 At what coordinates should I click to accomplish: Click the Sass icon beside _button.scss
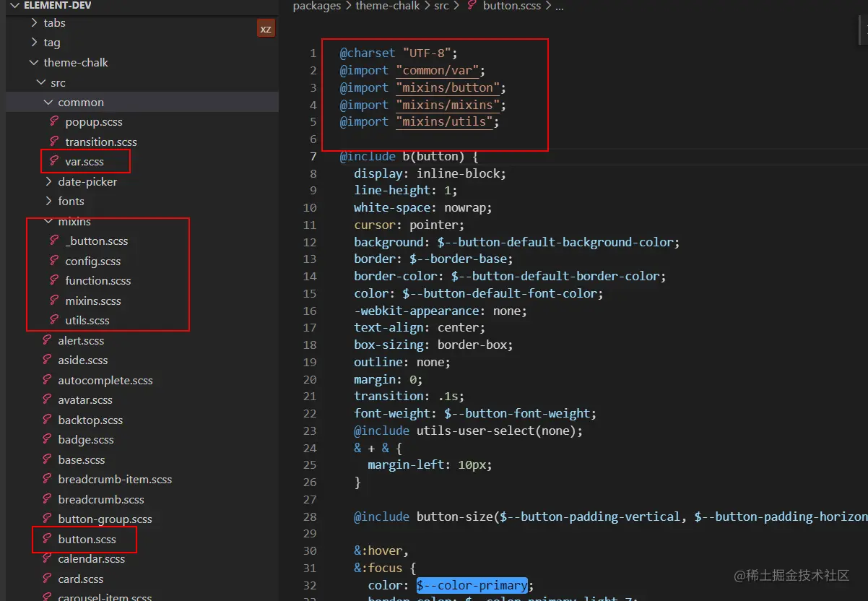click(x=54, y=241)
